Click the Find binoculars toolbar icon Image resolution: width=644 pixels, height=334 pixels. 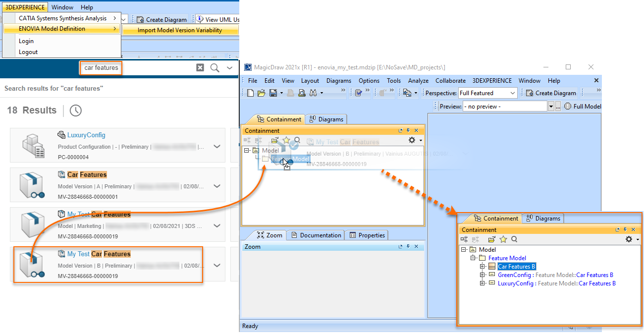click(313, 93)
